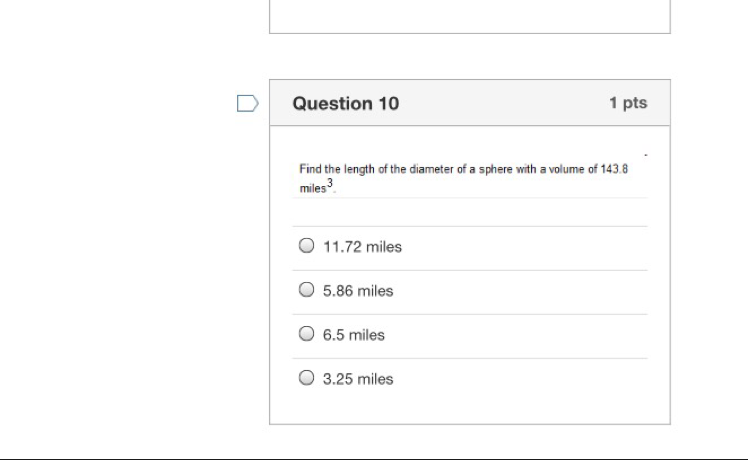Click the previous question box above

(x=470, y=17)
